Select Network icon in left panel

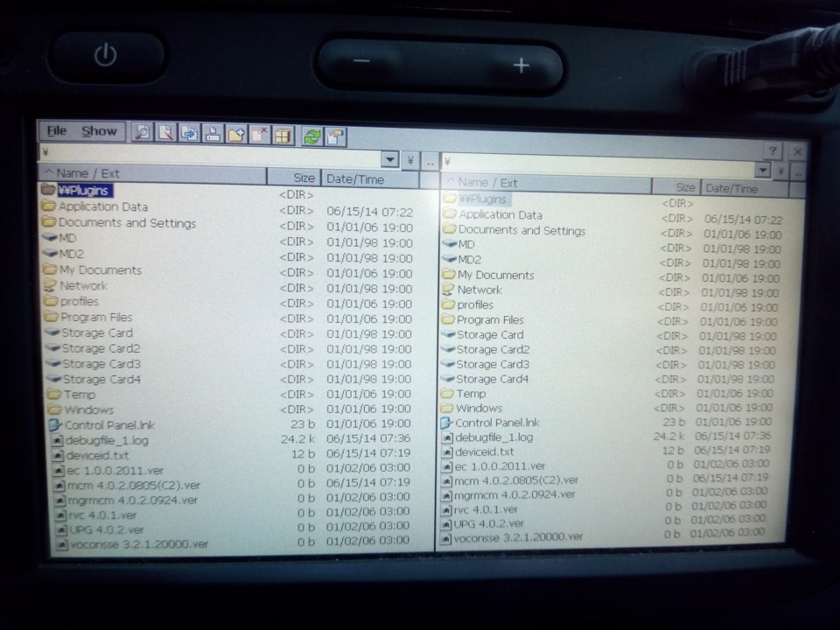tap(51, 284)
